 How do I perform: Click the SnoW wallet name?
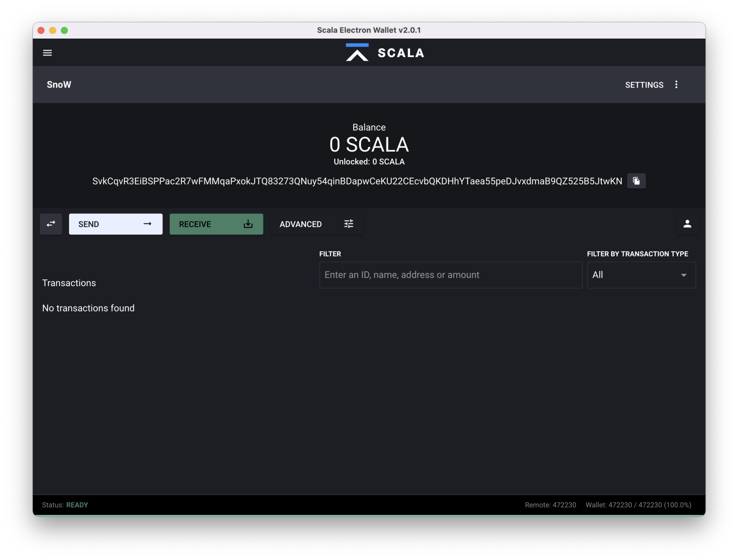(x=59, y=85)
